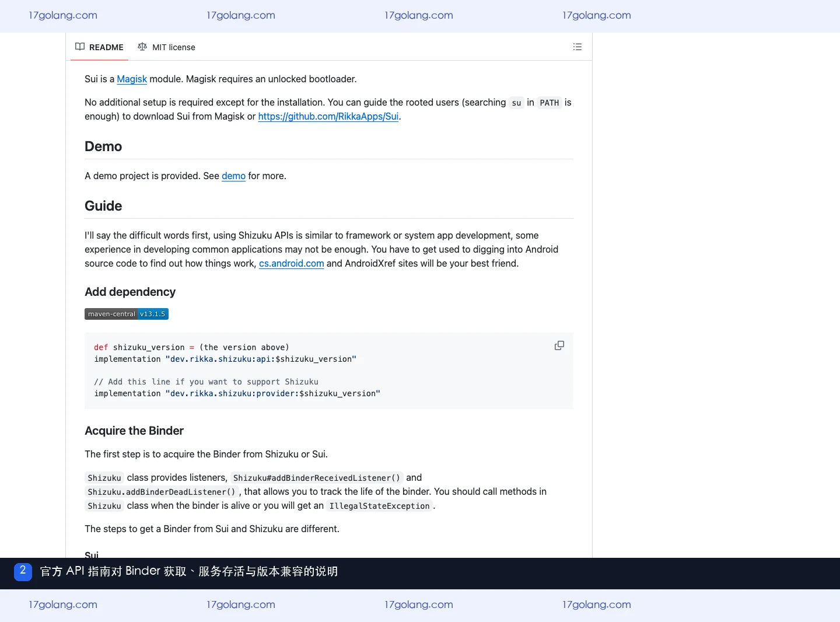
Task: Click the def shizuku_version code line
Action: 191,347
